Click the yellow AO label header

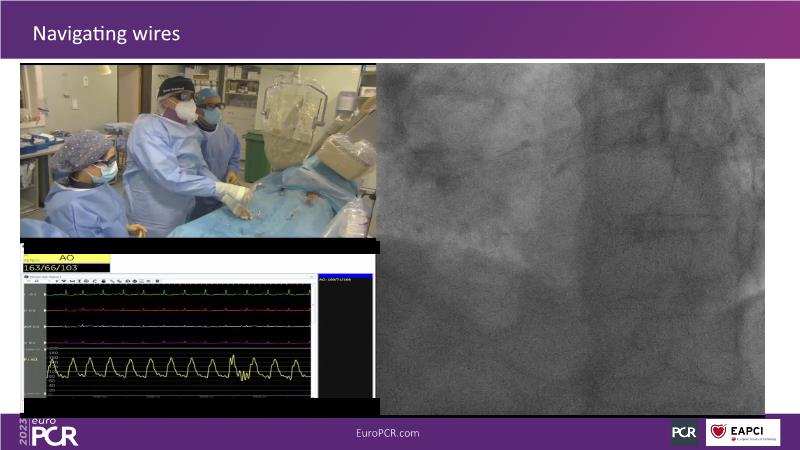point(67,258)
